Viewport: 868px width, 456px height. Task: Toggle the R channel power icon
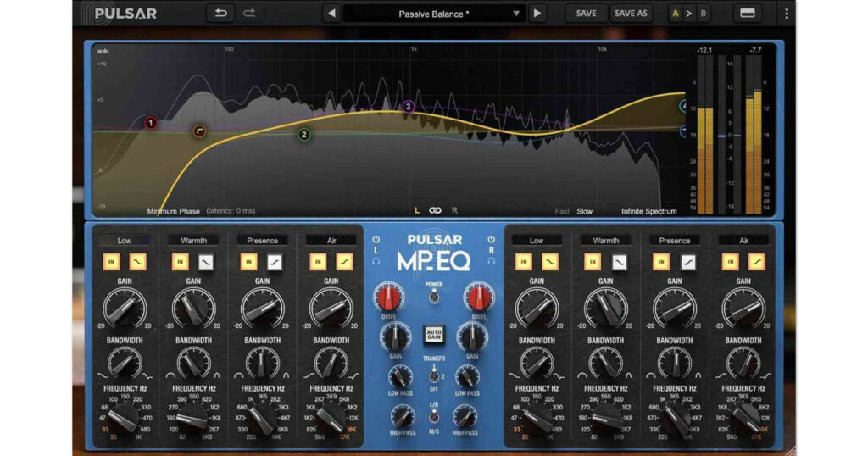click(491, 240)
